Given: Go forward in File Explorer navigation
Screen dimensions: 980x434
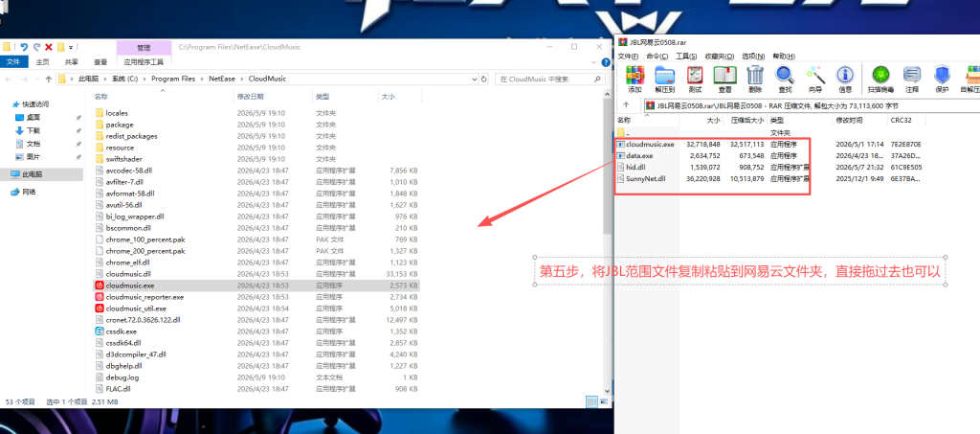Looking at the screenshot, I should point(24,79).
